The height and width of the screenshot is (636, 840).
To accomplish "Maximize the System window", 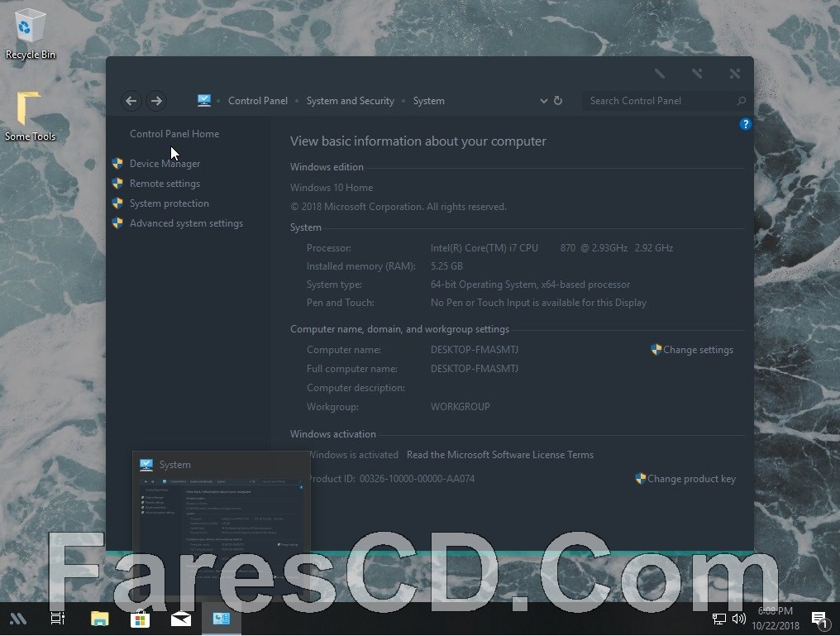I will click(697, 74).
